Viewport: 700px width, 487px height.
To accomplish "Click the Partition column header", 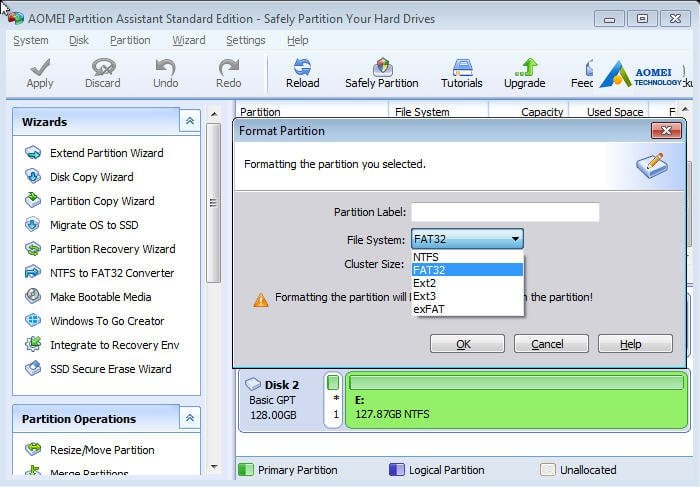I will (x=312, y=111).
